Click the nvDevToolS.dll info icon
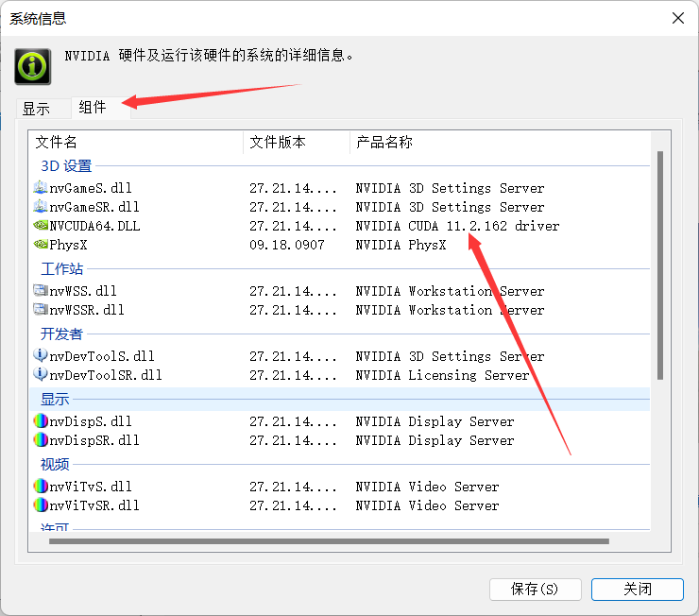 click(x=40, y=355)
